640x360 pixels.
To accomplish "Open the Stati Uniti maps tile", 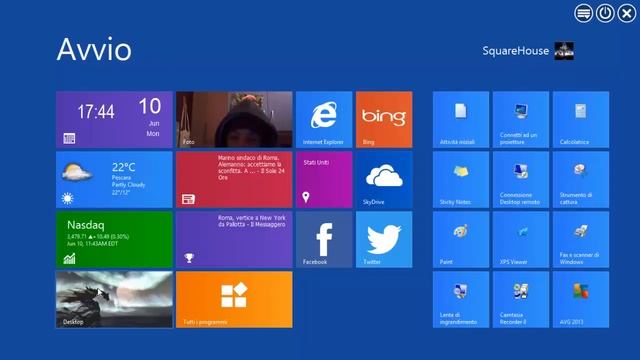I will [x=324, y=180].
